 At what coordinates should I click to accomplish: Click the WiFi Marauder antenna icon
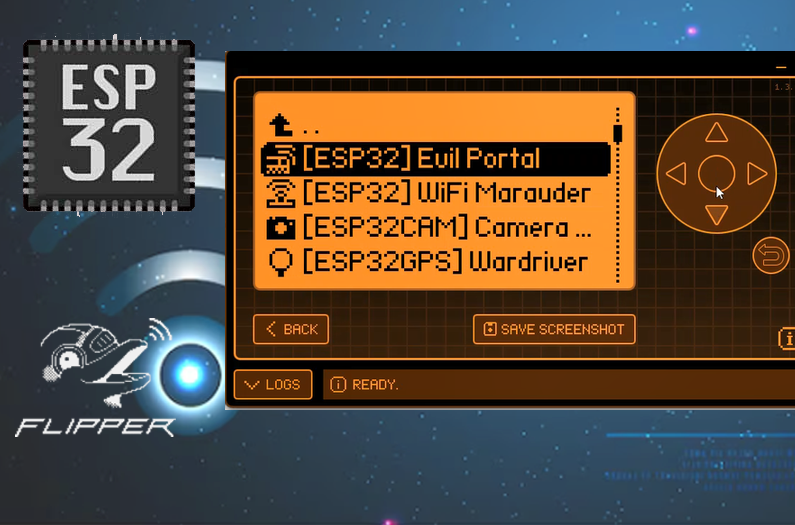point(280,194)
